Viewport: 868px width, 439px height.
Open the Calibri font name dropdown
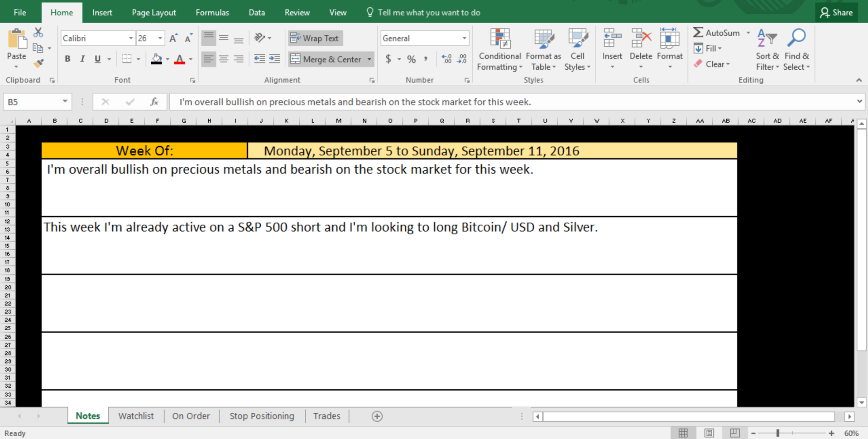pos(131,39)
